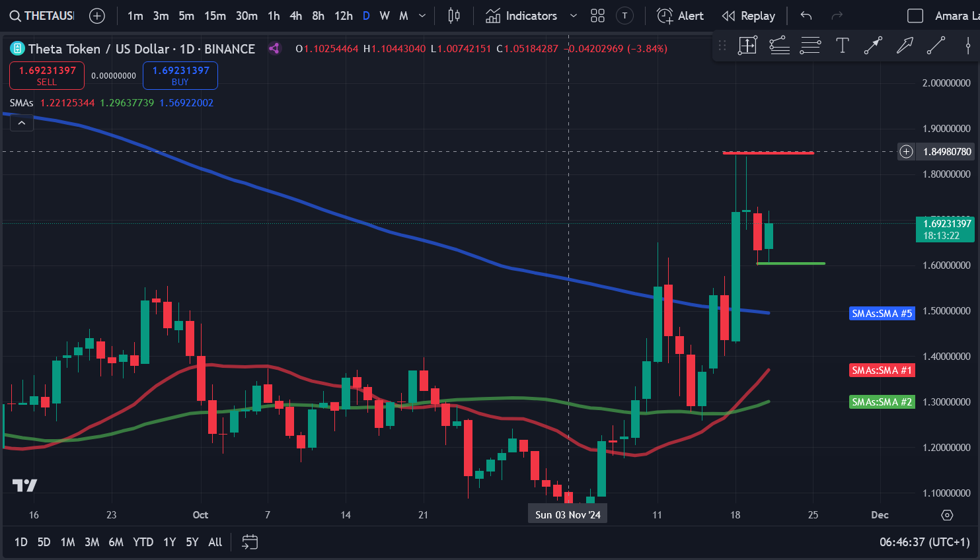Select the SMAs indicator legend
Image resolution: width=980 pixels, height=560 pixels.
coord(22,103)
